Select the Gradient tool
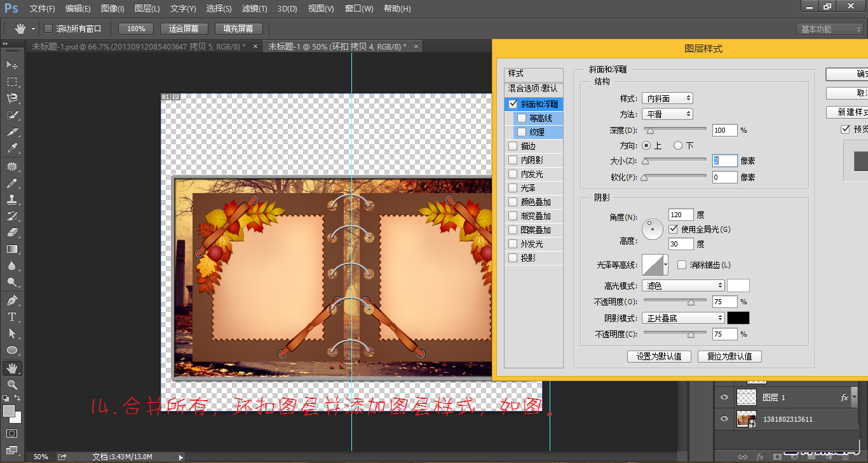Image resolution: width=868 pixels, height=463 pixels. coord(12,249)
